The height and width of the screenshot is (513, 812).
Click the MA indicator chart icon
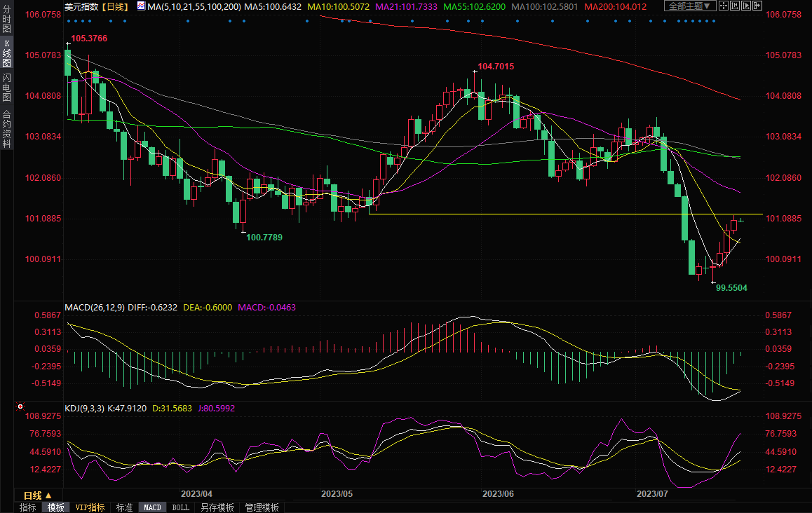(141, 6)
